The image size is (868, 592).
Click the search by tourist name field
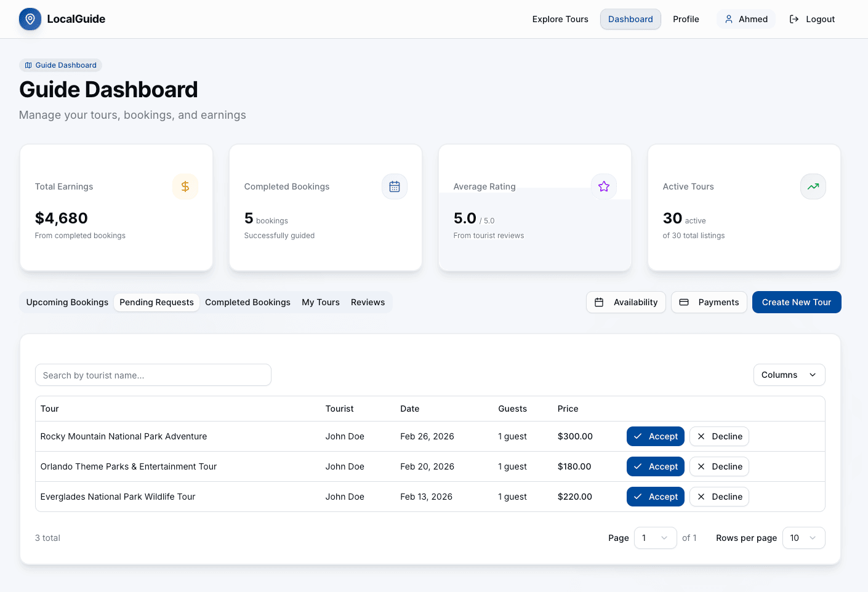pos(153,375)
